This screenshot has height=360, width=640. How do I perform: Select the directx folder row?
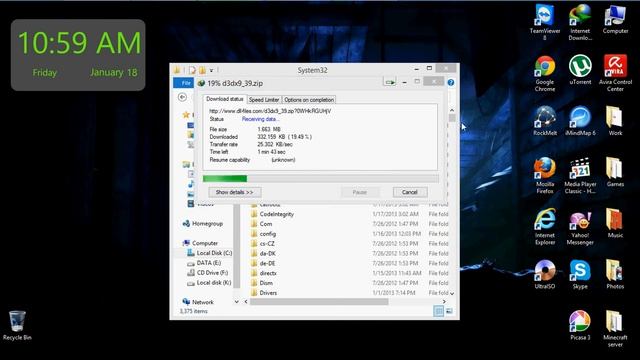click(349, 273)
